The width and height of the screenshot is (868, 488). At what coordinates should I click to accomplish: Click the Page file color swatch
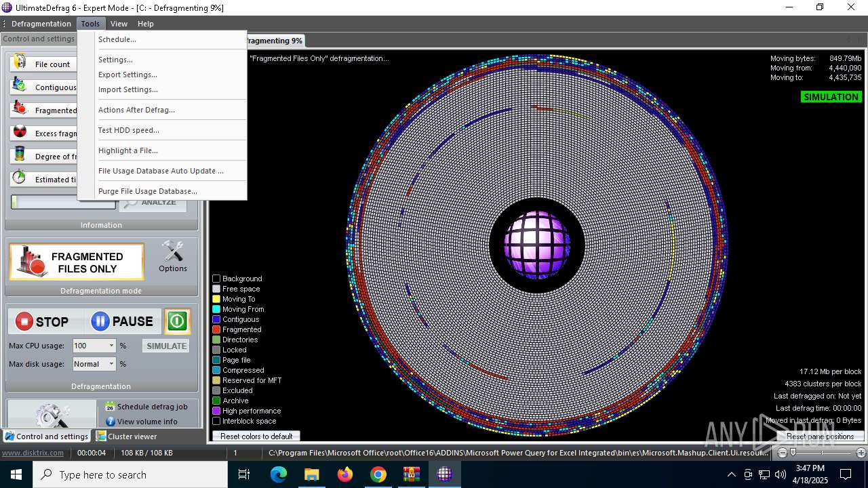tap(216, 360)
